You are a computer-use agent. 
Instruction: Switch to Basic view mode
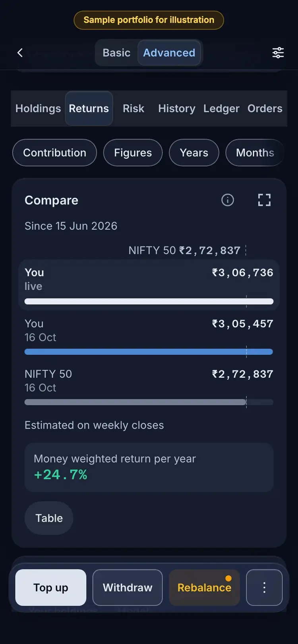point(116,52)
